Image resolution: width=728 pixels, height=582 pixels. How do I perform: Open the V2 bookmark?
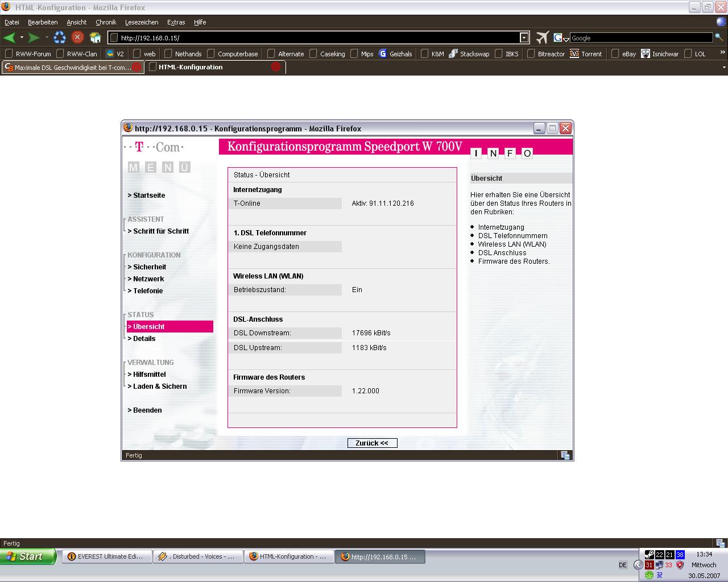115,54
